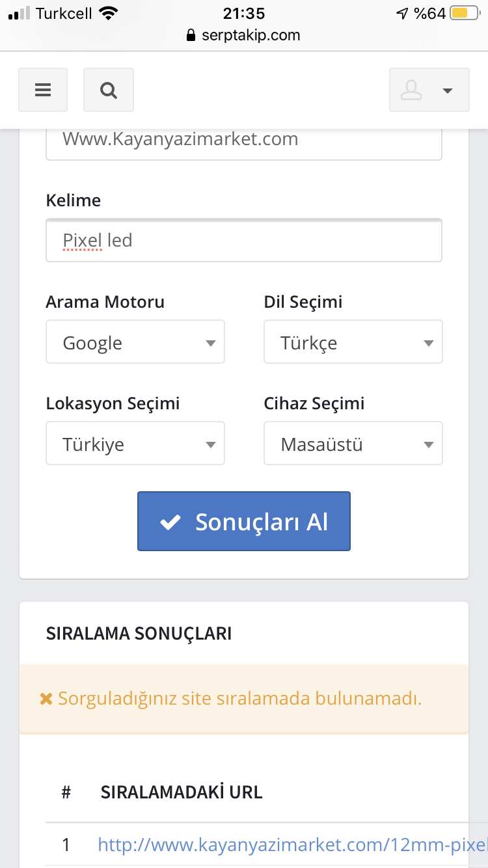Tap the serptakip.com address bar
This screenshot has width=488, height=868.
pyautogui.click(x=244, y=35)
